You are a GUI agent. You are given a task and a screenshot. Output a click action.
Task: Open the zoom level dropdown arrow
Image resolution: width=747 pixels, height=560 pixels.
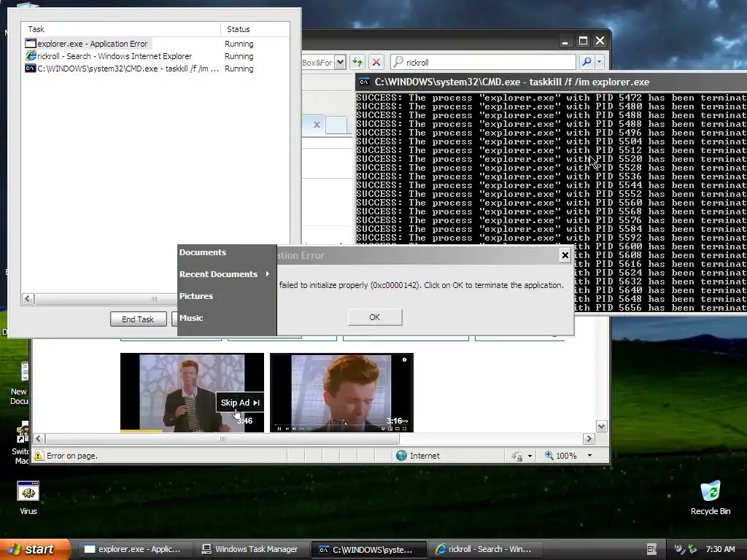click(589, 456)
